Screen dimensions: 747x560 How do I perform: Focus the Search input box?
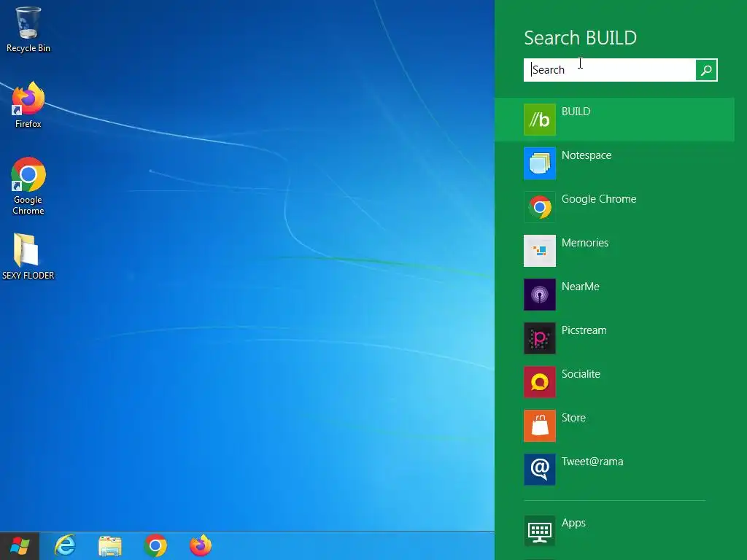click(610, 70)
